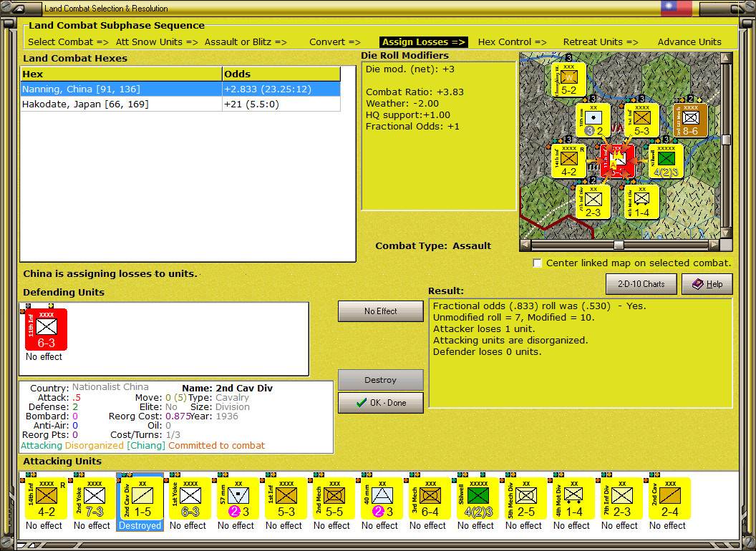
Task: Click the 5-2 warlord counter on map
Action: tap(569, 79)
